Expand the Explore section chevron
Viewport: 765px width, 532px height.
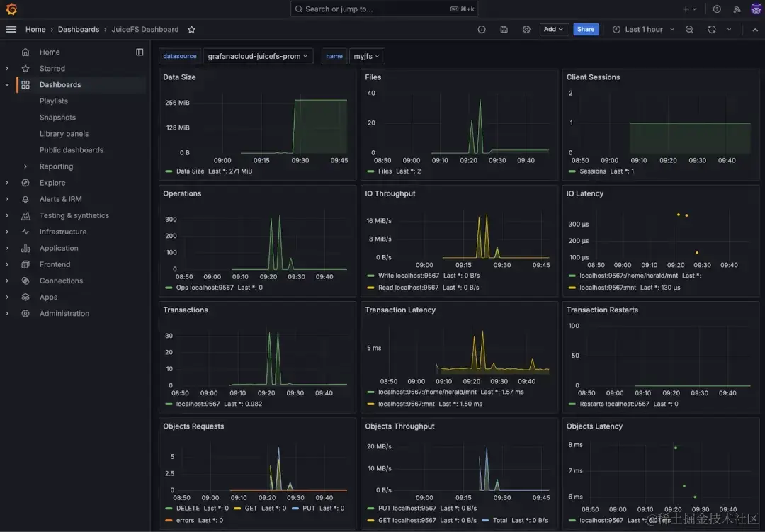[x=7, y=183]
